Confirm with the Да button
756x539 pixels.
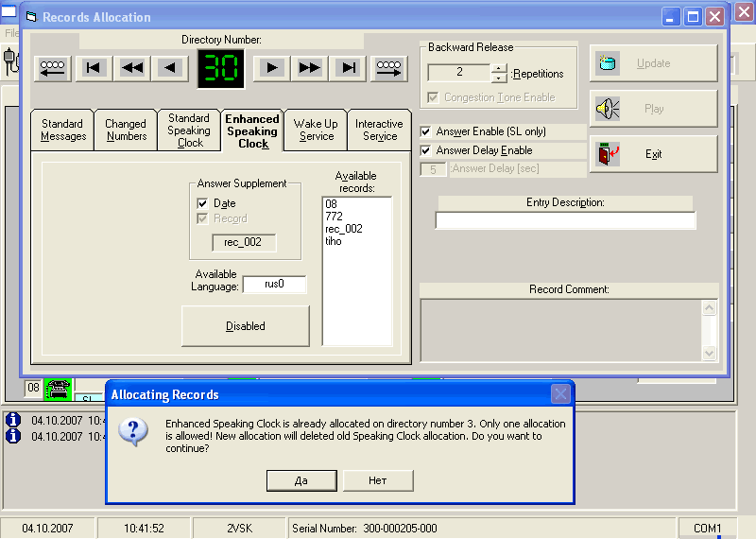tap(301, 480)
